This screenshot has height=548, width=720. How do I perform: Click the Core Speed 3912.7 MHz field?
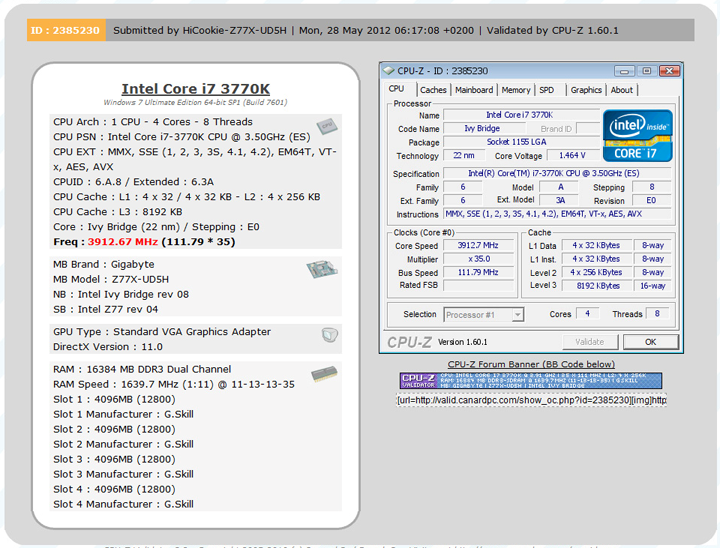[478, 245]
